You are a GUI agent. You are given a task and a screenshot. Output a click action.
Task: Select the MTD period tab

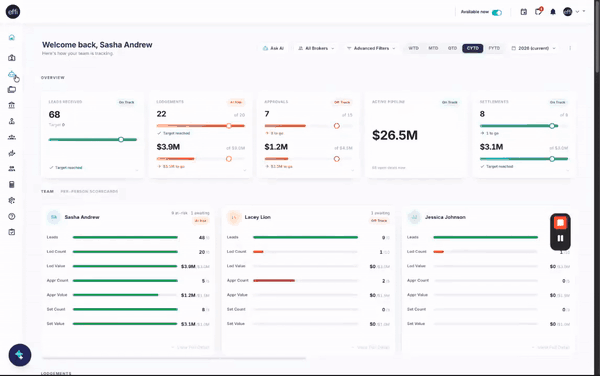click(433, 48)
